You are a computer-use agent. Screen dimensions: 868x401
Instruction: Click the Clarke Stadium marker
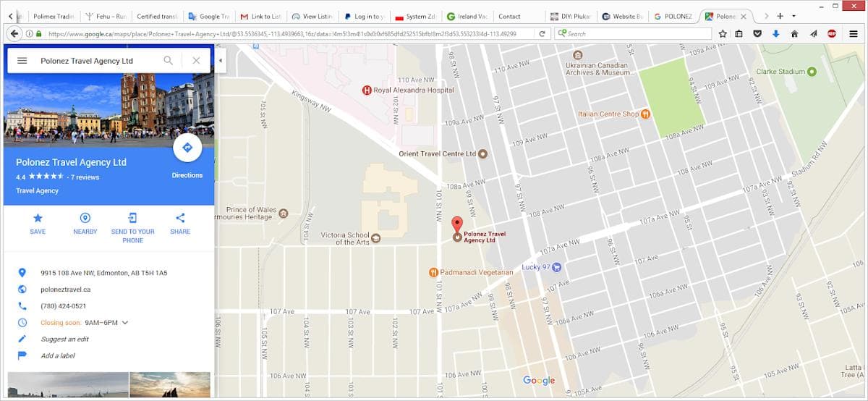tap(812, 72)
